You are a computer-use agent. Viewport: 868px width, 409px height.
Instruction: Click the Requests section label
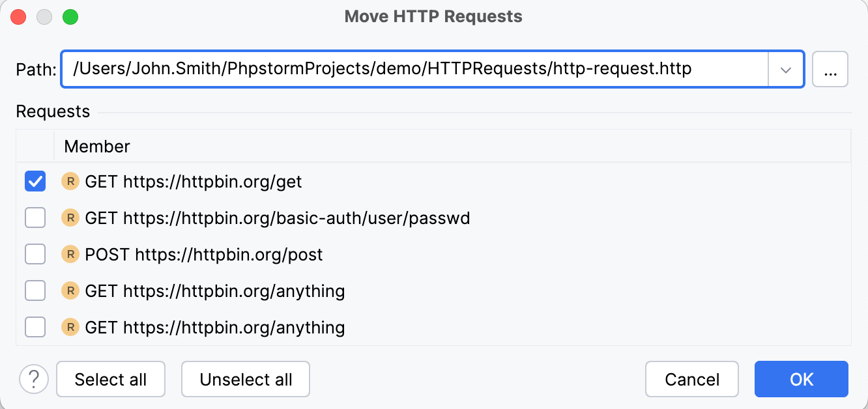[x=53, y=111]
